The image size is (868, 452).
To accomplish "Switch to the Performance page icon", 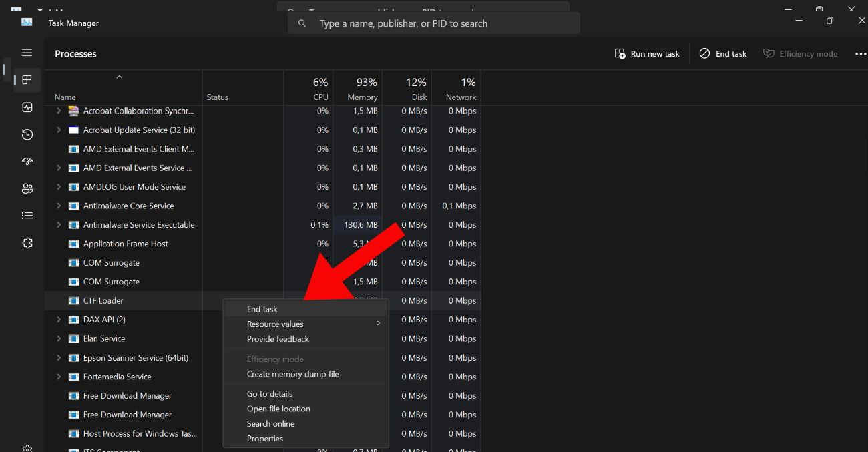I will coord(27,107).
